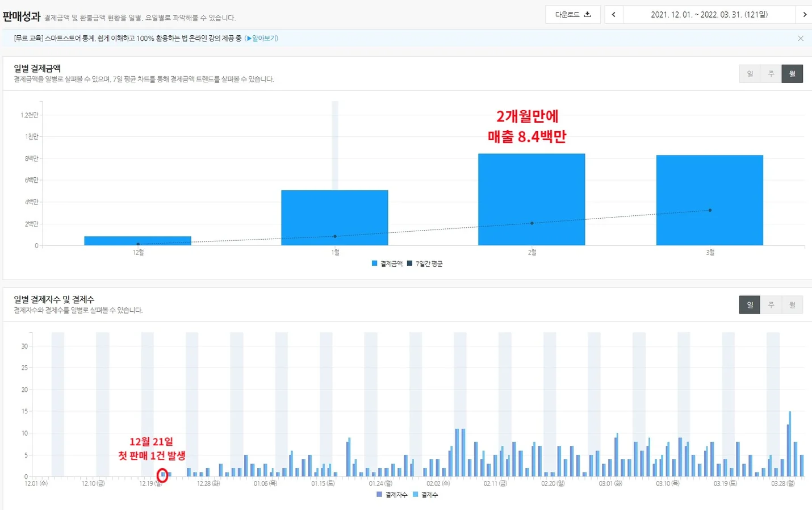The height and width of the screenshot is (510, 812).
Task: Click the 판매성과 page title
Action: coord(22,16)
